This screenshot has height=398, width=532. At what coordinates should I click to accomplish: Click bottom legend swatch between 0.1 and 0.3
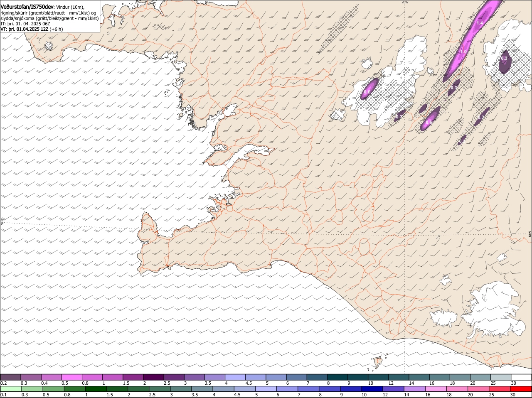11,389
